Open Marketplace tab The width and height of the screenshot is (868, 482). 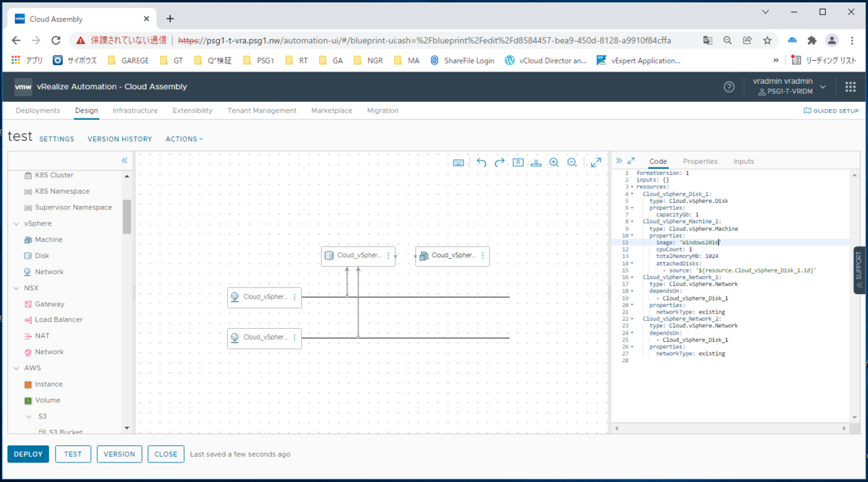pos(331,111)
